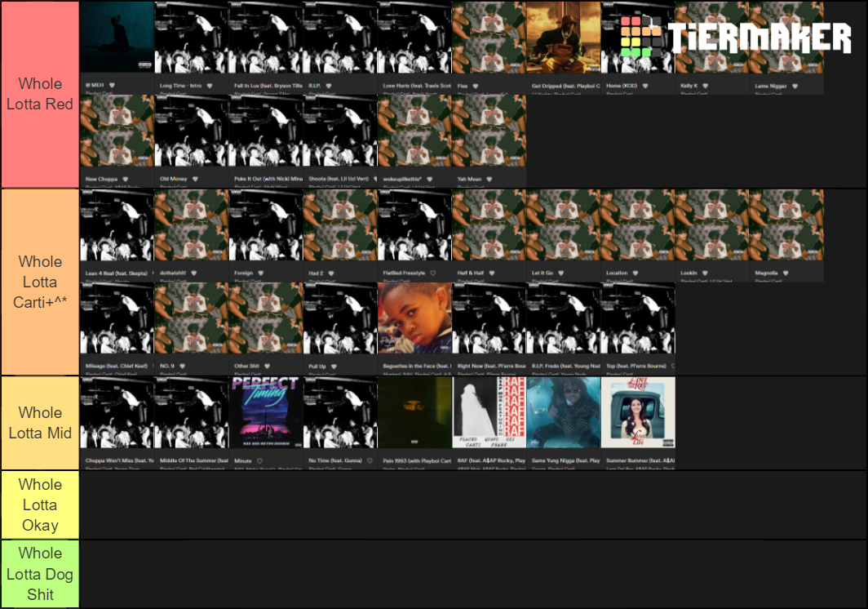
Task: Select the Get Dripped (feat. Playboi Carti) cover
Action: tap(564, 37)
